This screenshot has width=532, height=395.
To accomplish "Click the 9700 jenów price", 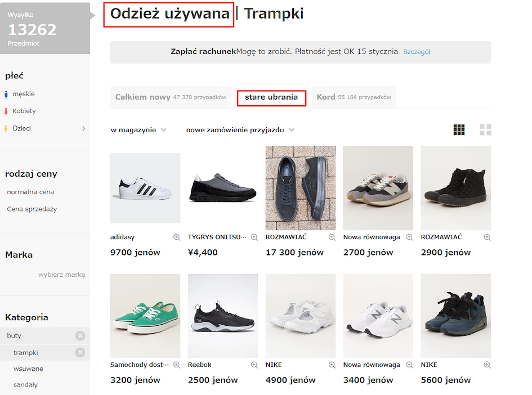I will point(135,252).
